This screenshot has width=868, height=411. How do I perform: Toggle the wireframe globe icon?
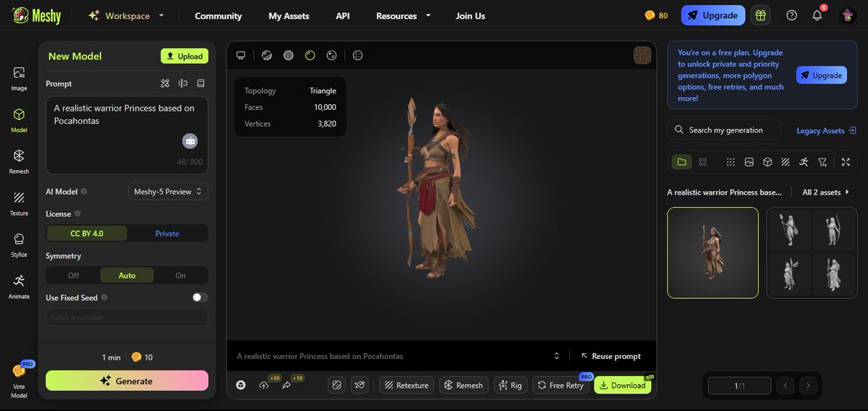tap(357, 55)
